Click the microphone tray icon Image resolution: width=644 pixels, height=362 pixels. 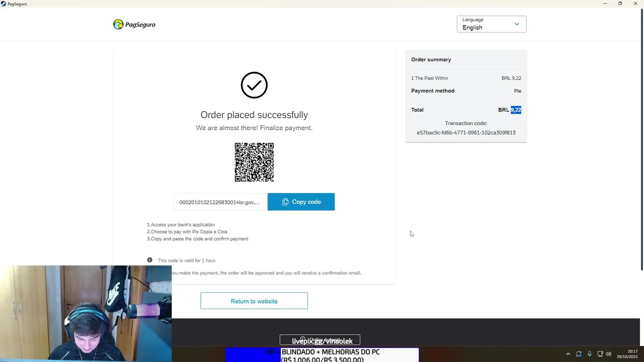[x=589, y=354]
